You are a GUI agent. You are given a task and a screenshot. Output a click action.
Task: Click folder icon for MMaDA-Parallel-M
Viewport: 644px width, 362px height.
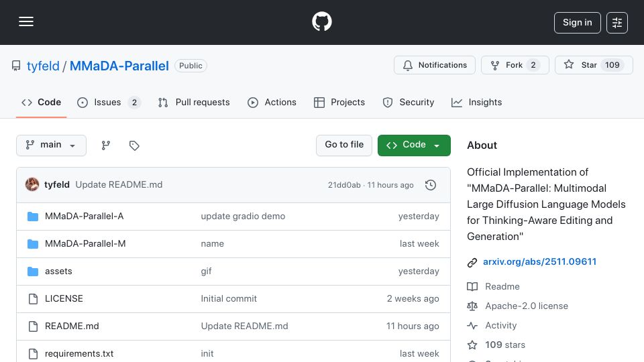33,244
